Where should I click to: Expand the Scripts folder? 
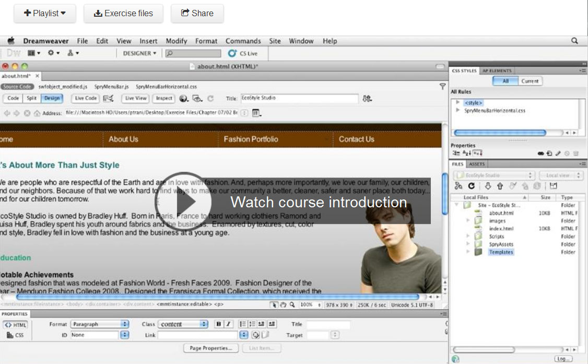[x=467, y=236]
